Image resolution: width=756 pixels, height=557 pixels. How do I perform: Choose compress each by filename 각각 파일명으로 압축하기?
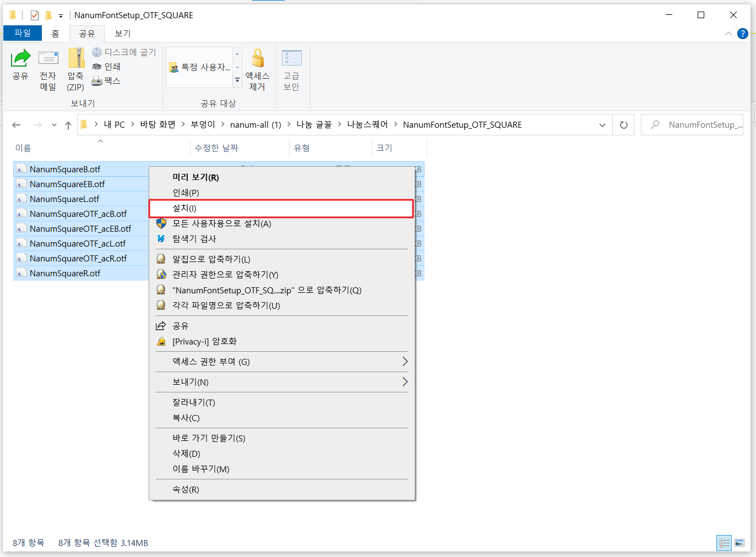point(281,305)
